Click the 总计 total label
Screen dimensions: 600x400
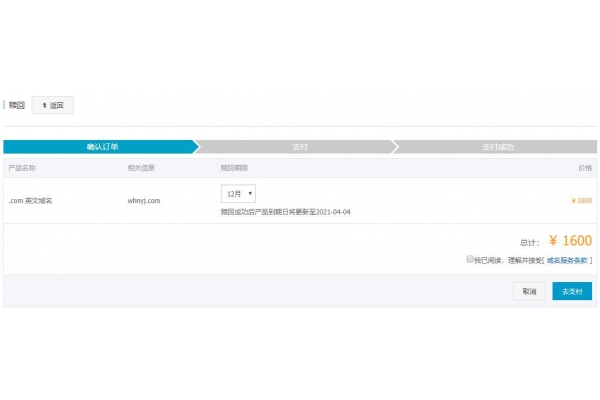pyautogui.click(x=530, y=243)
